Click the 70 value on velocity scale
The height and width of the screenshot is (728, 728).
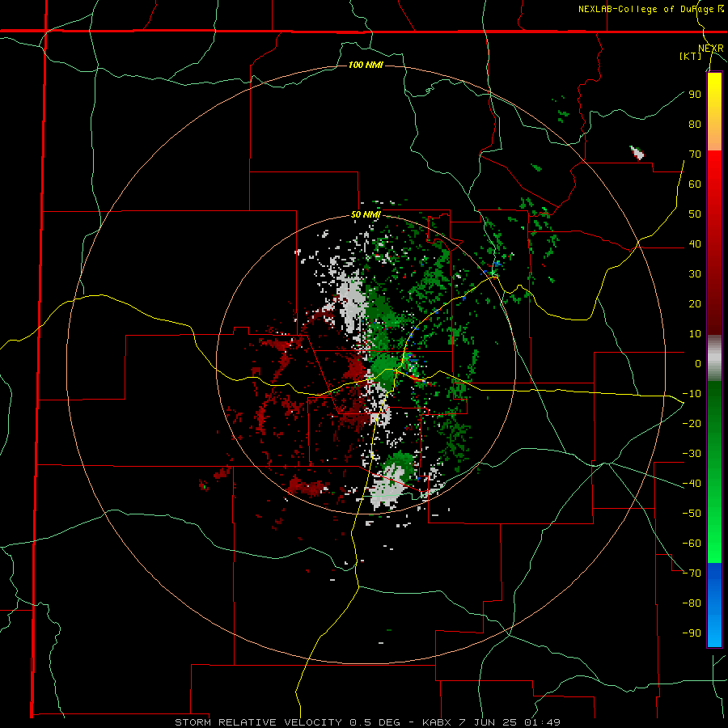point(695,154)
